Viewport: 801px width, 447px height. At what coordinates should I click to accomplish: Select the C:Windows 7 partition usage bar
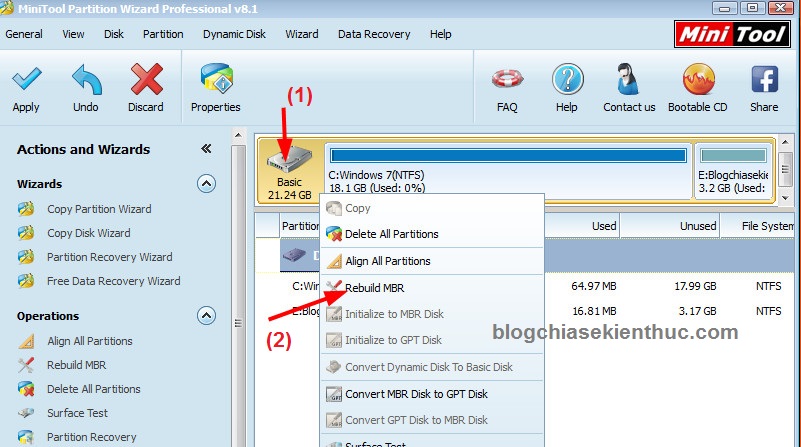[508, 155]
